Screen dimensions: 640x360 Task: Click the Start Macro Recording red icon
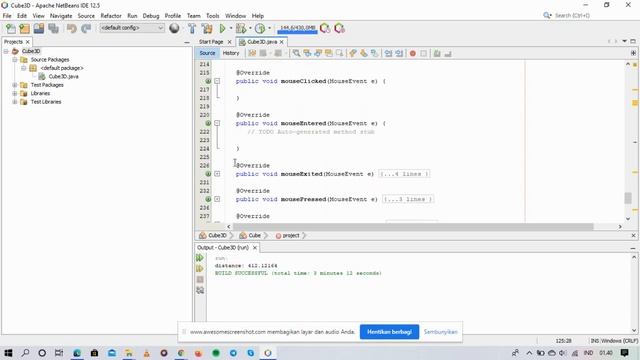413,53
